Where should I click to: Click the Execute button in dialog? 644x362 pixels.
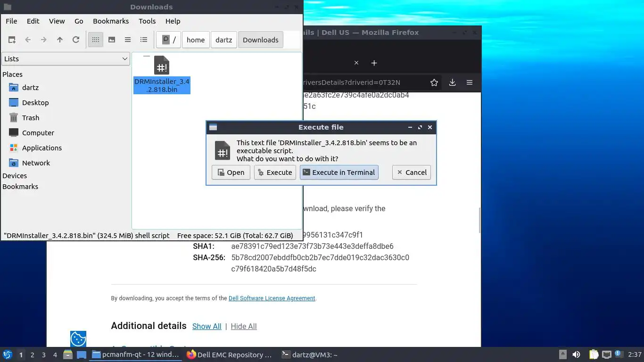pyautogui.click(x=275, y=173)
